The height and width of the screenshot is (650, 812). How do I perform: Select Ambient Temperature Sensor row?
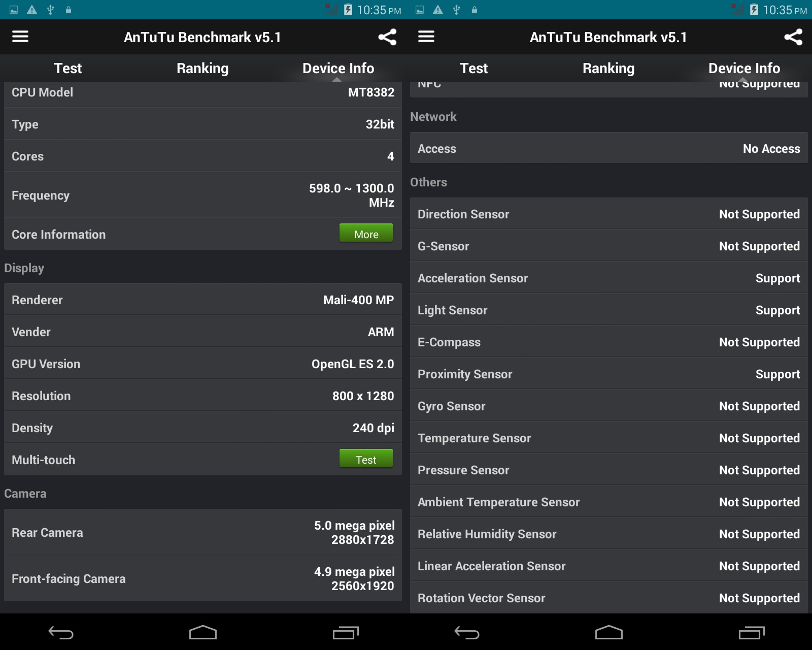(609, 502)
